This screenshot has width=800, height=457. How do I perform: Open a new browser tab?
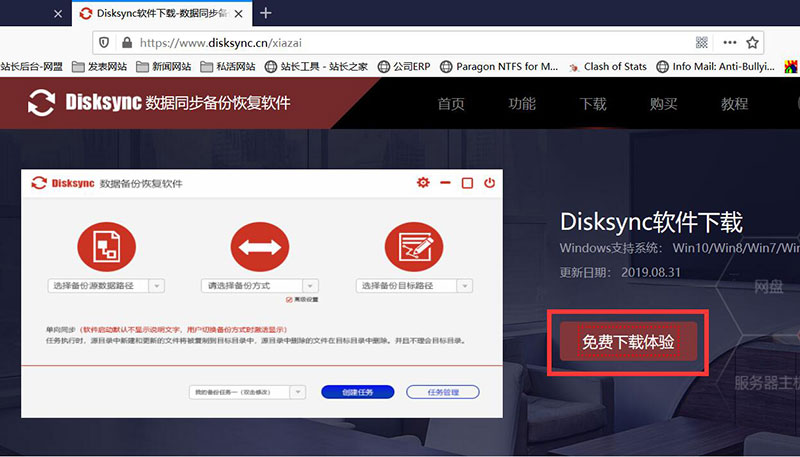(266, 13)
